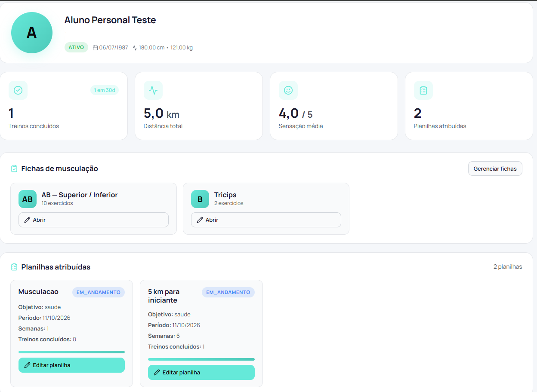Click the 121.00 kg weight value

click(x=182, y=48)
